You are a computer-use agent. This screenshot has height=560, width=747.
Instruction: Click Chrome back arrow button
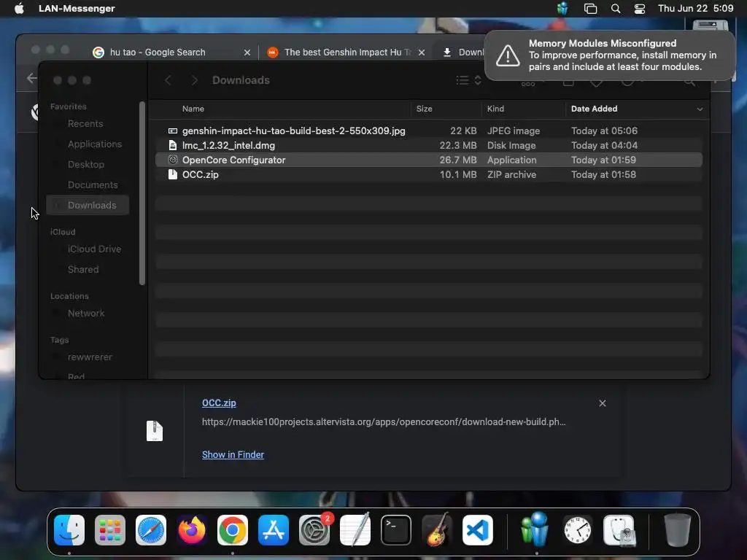(32, 78)
